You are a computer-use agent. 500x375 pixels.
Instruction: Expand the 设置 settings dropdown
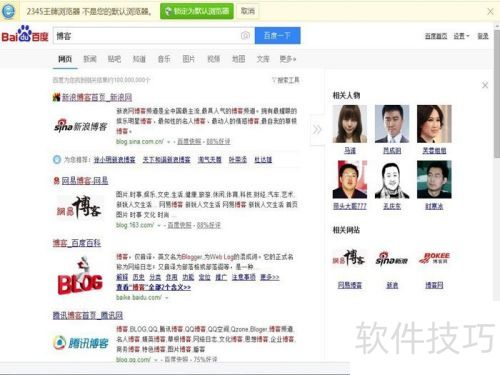(461, 36)
